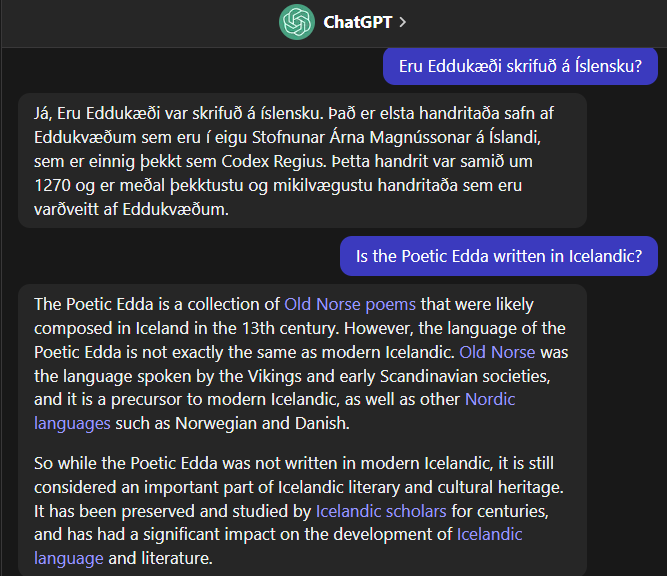Expand the chevron next to ChatGPT title
Image resolution: width=667 pixels, height=576 pixels.
[402, 22]
